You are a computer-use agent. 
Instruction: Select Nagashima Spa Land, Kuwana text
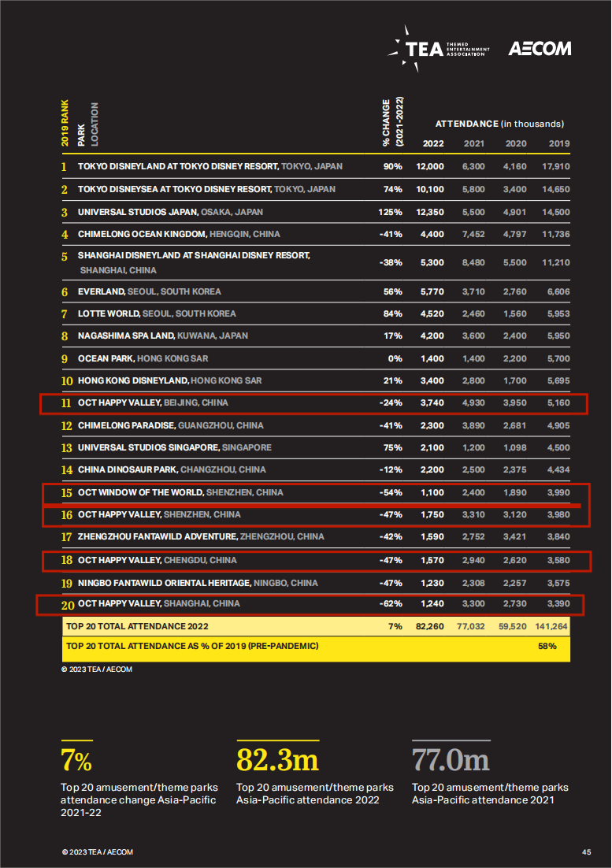(163, 336)
